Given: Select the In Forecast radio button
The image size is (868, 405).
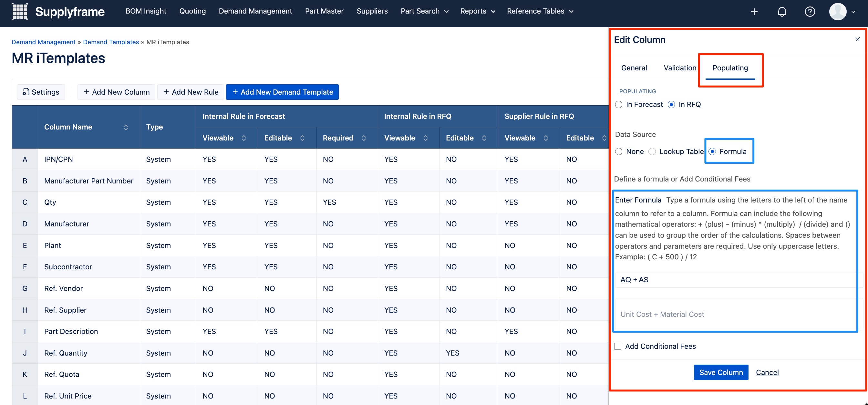Looking at the screenshot, I should [x=619, y=104].
